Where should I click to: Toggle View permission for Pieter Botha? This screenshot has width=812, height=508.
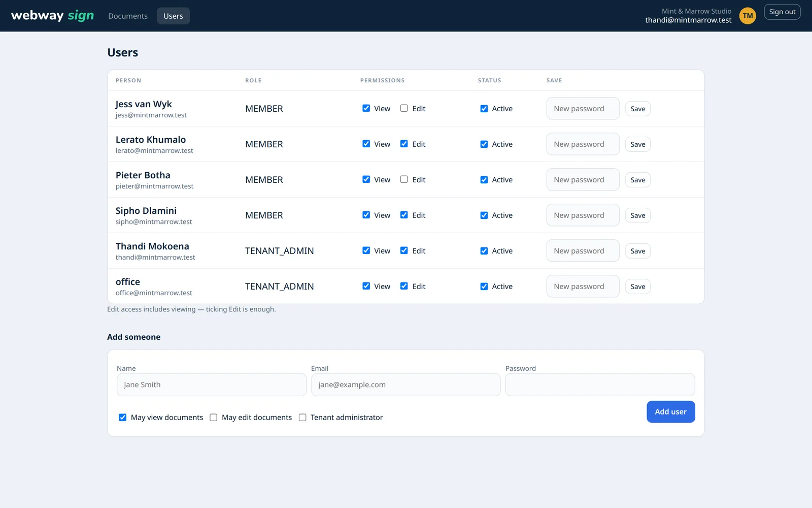point(366,179)
